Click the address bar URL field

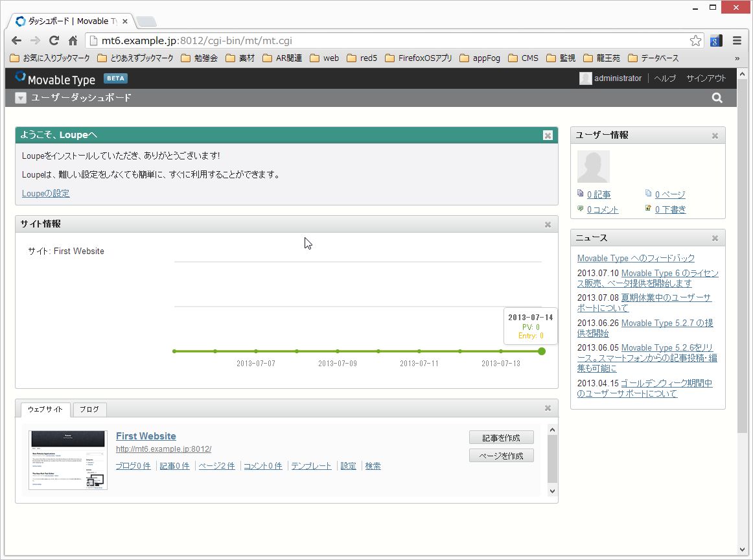[394, 41]
